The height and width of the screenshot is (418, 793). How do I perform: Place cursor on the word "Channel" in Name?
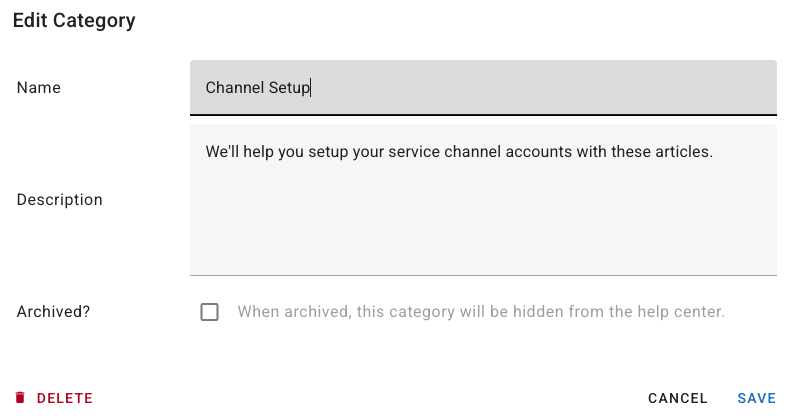click(x=234, y=88)
